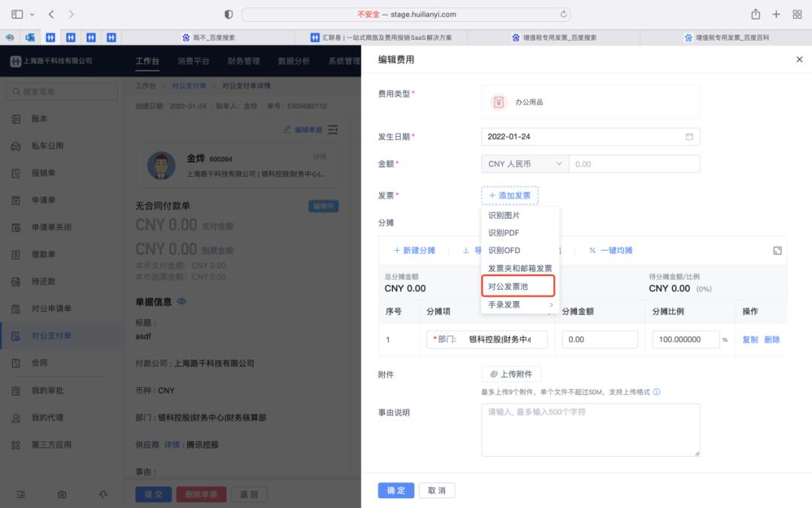Click the headset support icon at the bottom

tap(104, 494)
